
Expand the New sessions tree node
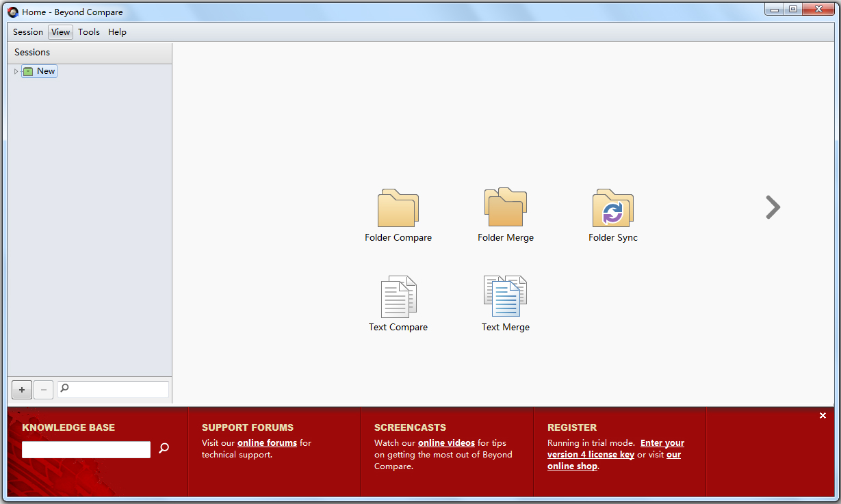[16, 71]
